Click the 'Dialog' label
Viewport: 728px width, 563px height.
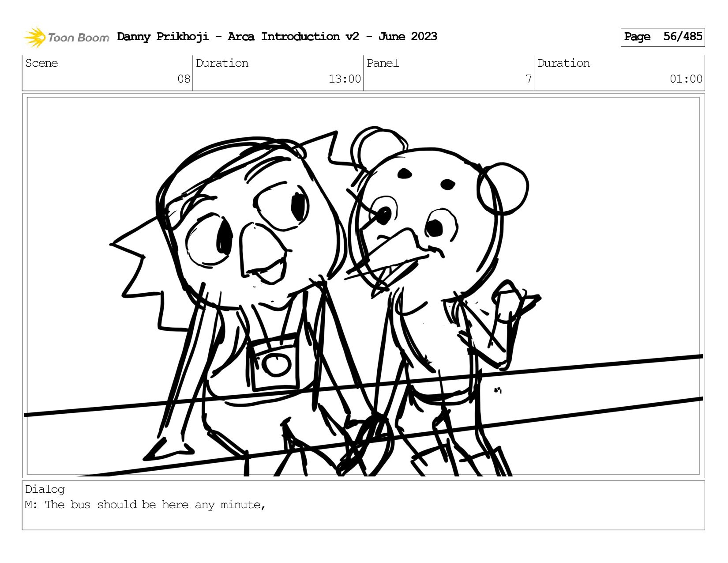45,489
